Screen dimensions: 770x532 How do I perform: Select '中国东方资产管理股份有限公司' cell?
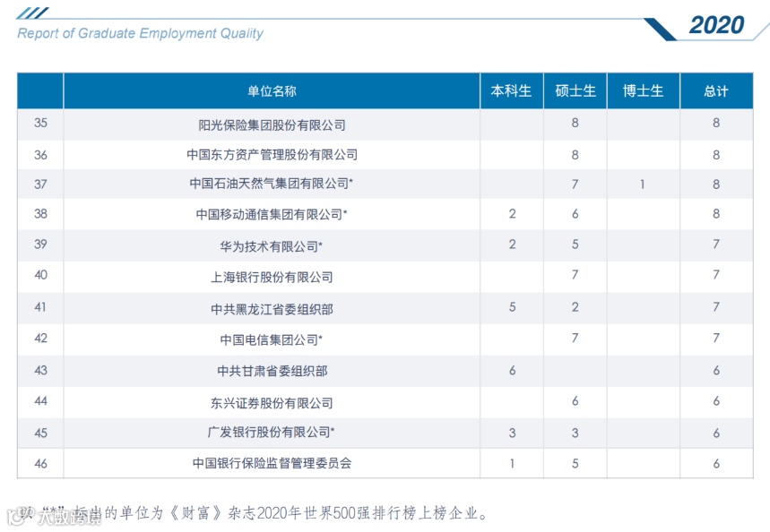coord(272,155)
